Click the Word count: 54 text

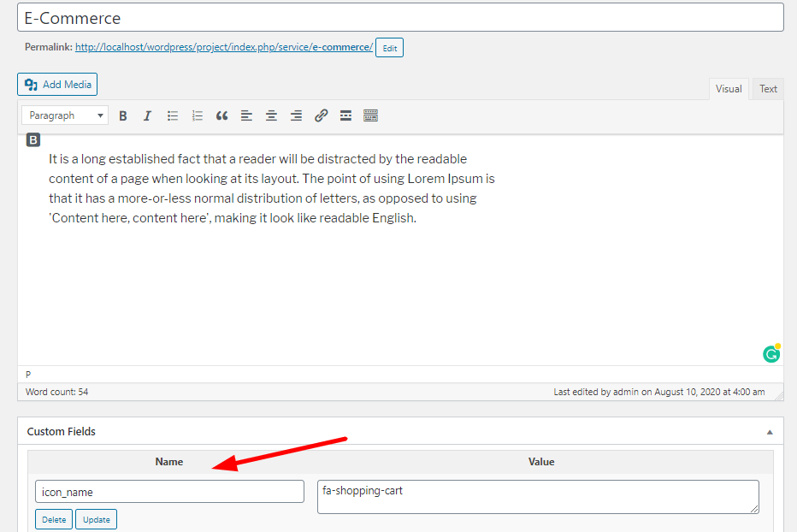pyautogui.click(x=57, y=392)
